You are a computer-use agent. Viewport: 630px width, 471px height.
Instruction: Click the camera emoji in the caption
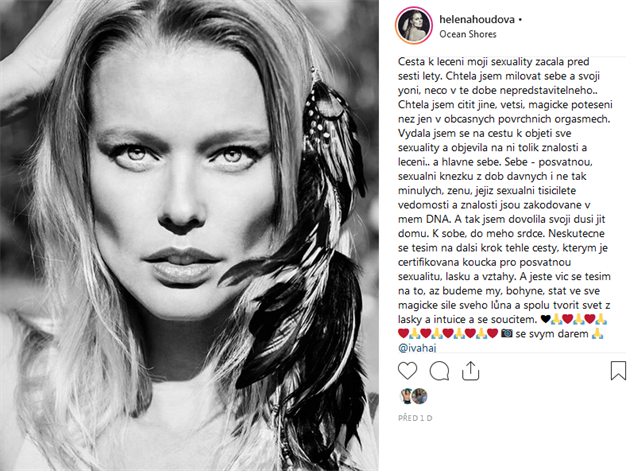tap(507, 333)
